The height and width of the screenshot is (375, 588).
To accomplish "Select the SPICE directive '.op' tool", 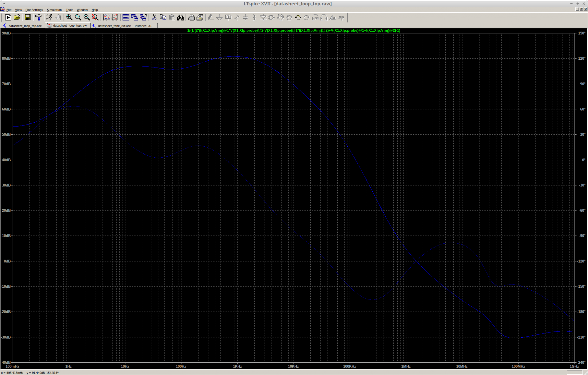I will pyautogui.click(x=341, y=18).
